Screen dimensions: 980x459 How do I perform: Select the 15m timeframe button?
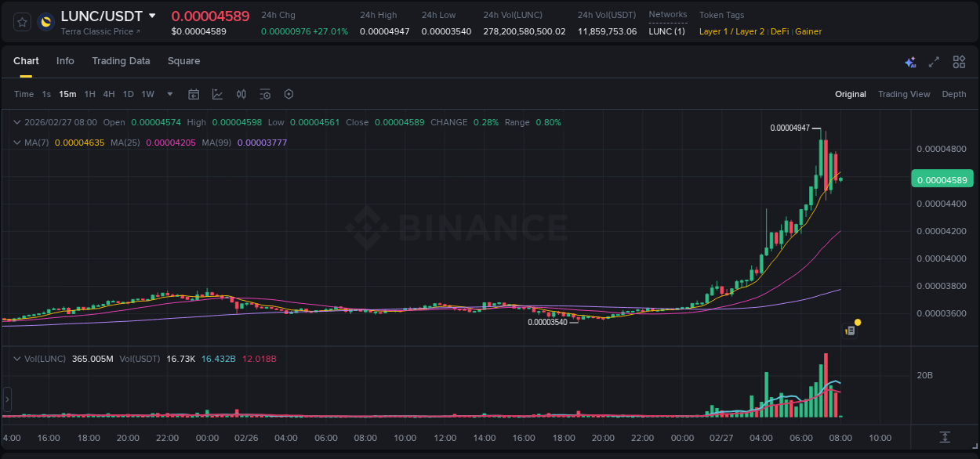point(67,94)
